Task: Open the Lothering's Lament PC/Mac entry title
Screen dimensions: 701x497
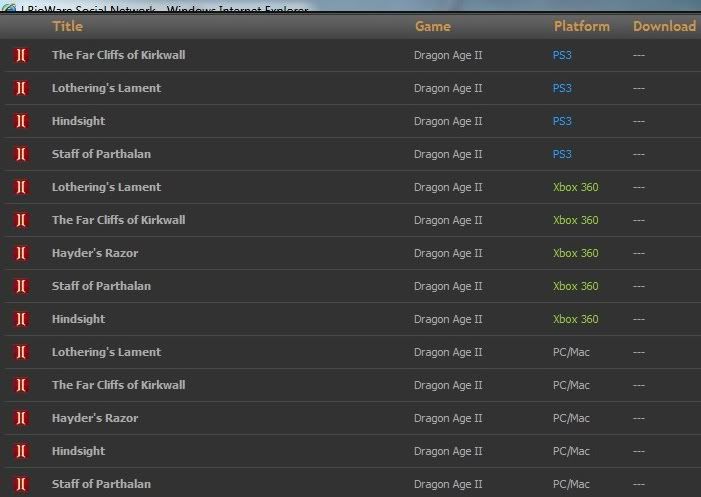Action: pos(106,352)
